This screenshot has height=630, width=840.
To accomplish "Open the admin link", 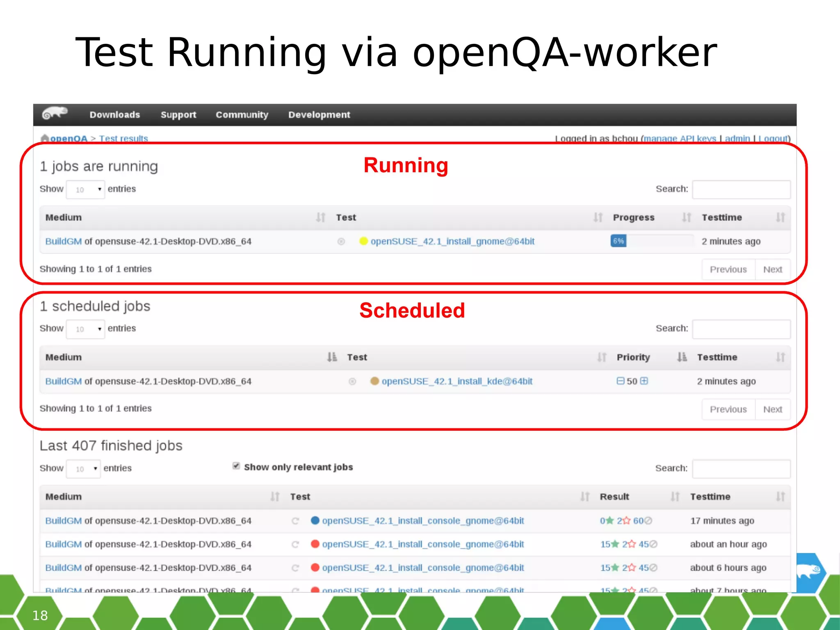I will [x=737, y=139].
